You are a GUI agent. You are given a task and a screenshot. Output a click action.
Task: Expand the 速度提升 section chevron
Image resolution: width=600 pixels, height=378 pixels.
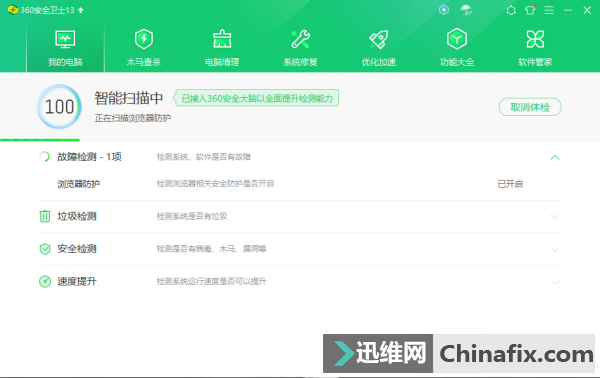coord(555,282)
